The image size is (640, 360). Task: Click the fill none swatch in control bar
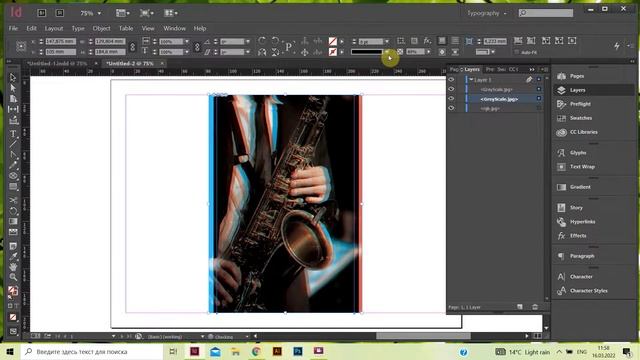tap(333, 41)
